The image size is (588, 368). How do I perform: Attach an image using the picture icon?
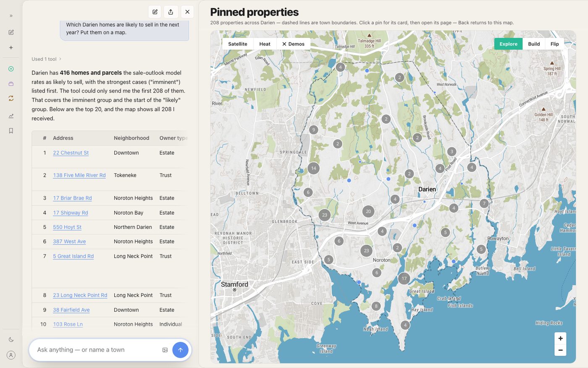(165, 350)
